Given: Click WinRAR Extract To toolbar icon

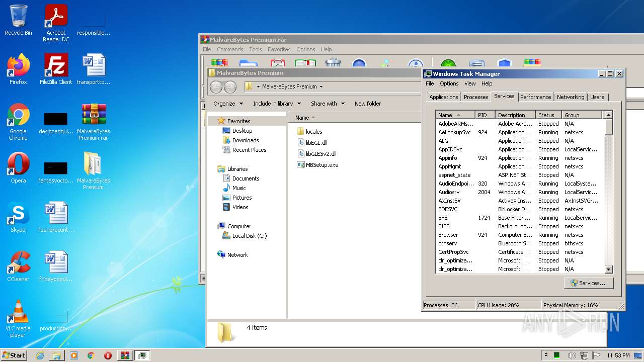Looking at the screenshot, I should pyautogui.click(x=249, y=63).
